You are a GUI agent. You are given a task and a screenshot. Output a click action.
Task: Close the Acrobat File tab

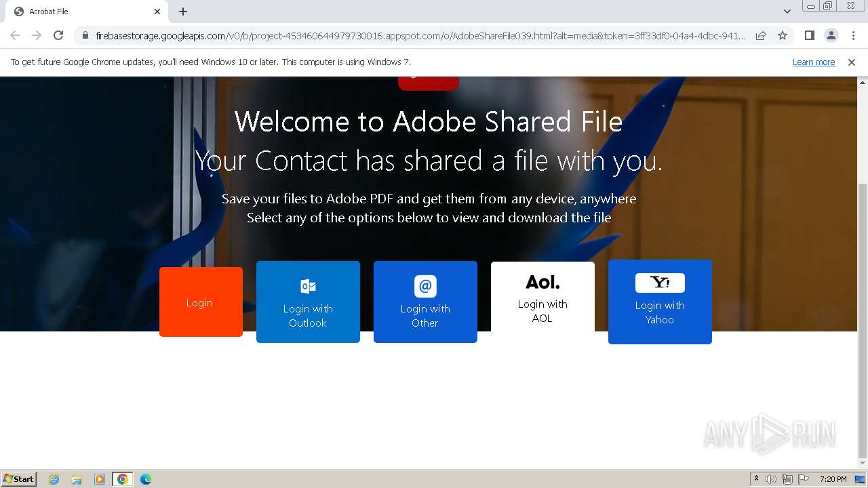click(x=157, y=12)
